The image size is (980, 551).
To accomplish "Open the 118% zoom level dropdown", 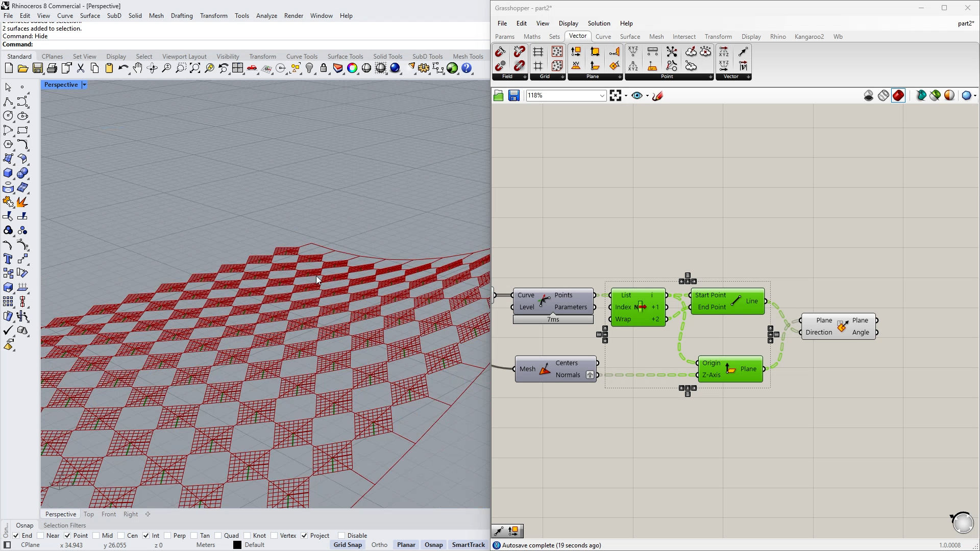I will 602,95.
